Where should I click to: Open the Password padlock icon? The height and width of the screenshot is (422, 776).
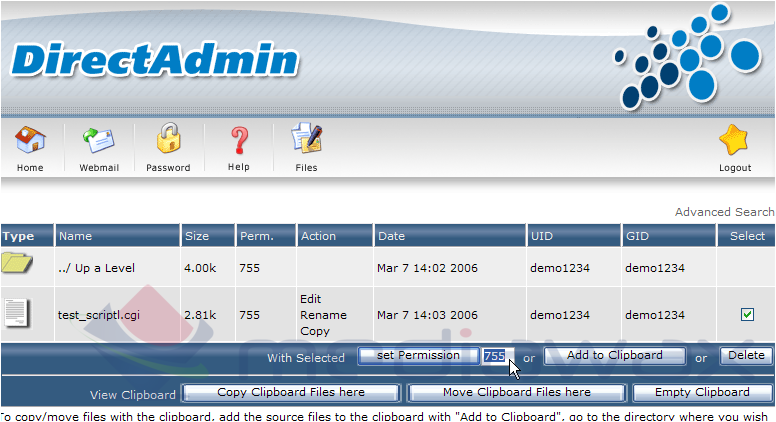click(168, 138)
